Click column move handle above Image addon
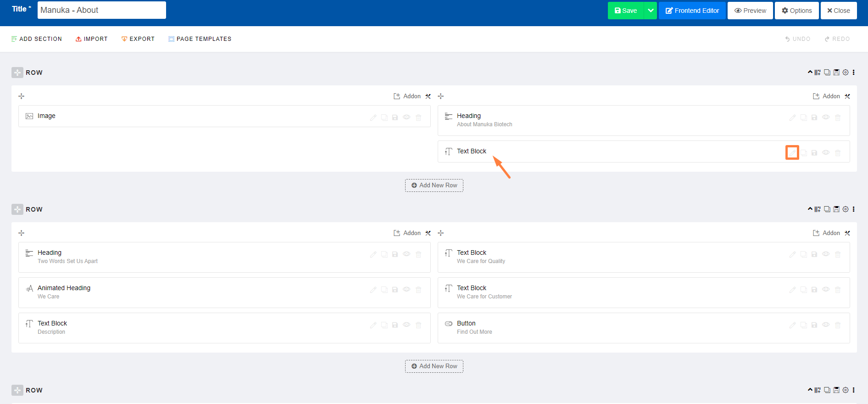 coord(22,96)
